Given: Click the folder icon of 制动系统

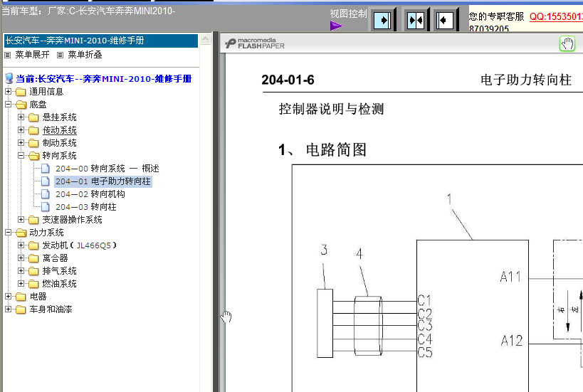Looking at the screenshot, I should tap(33, 143).
